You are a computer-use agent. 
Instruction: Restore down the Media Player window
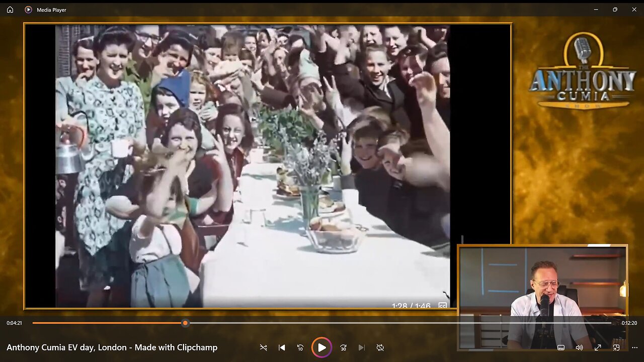(615, 10)
